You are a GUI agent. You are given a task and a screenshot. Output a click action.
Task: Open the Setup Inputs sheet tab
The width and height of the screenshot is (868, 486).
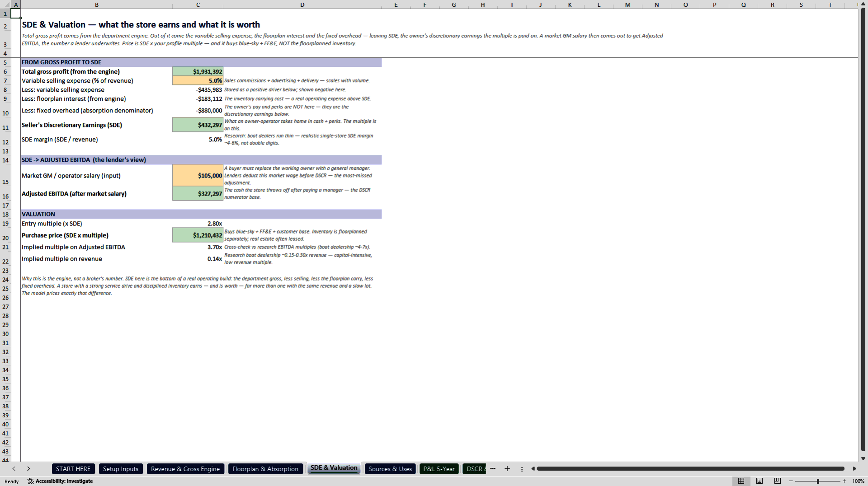coord(121,469)
